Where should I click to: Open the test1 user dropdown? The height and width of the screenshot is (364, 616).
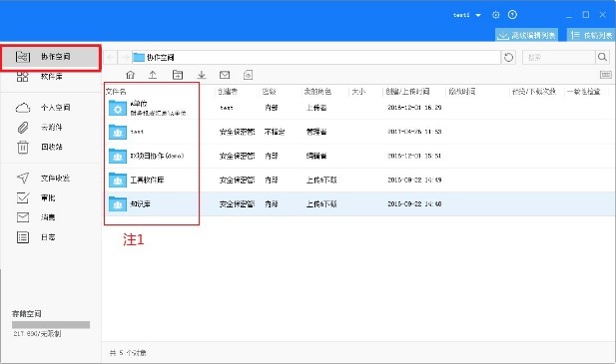coord(467,15)
